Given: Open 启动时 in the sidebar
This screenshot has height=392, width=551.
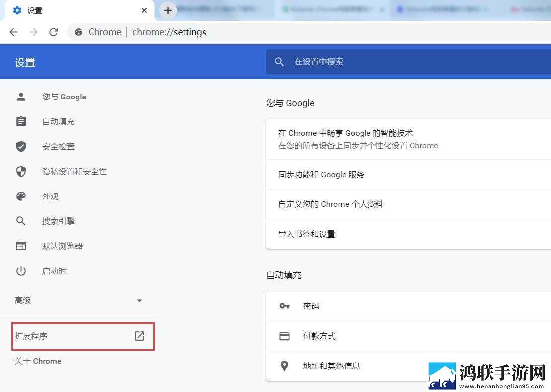Looking at the screenshot, I should tap(54, 271).
